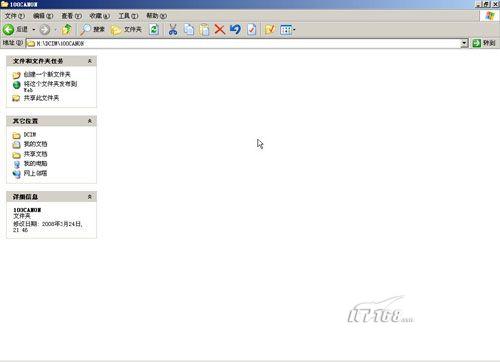Image resolution: width=500 pixels, height=362 pixels.
Task: Click 'Make a new folder' link
Action: [x=47, y=75]
